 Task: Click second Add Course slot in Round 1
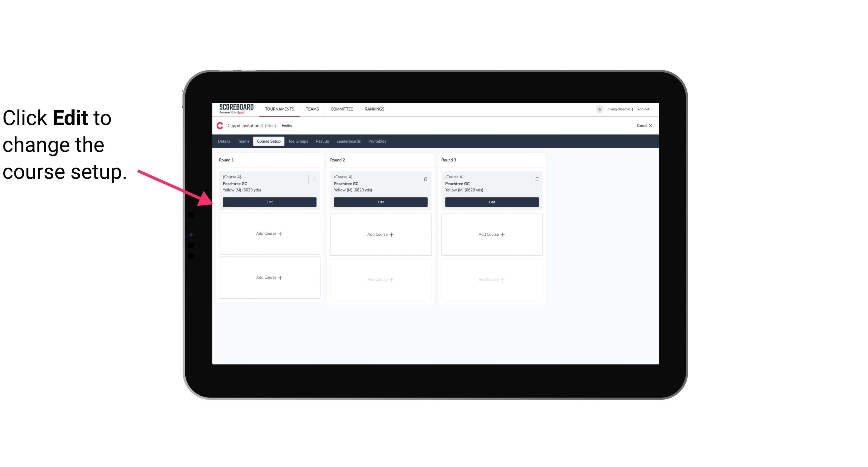(x=269, y=277)
